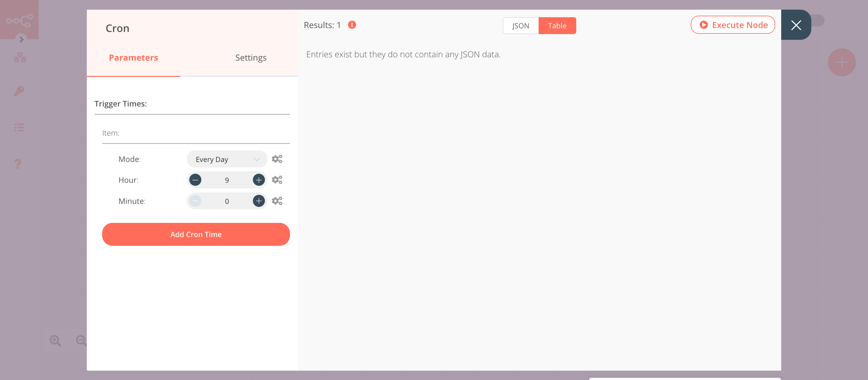Switch to the Settings tab
The image size is (868, 380).
pyautogui.click(x=251, y=57)
